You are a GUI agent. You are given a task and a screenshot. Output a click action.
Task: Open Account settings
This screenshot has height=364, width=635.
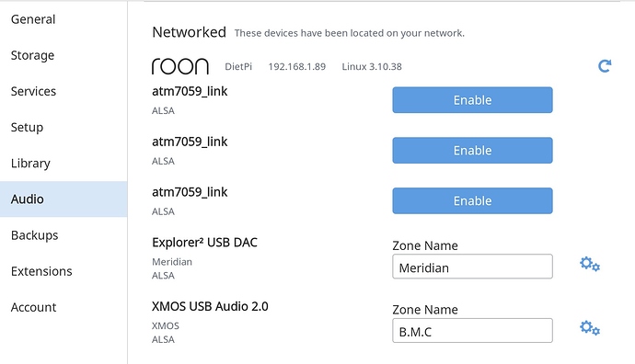[33, 307]
